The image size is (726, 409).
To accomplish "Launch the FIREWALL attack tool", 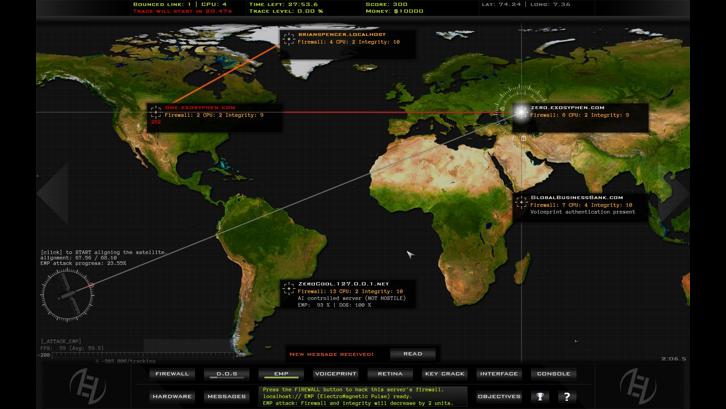I will (x=171, y=374).
